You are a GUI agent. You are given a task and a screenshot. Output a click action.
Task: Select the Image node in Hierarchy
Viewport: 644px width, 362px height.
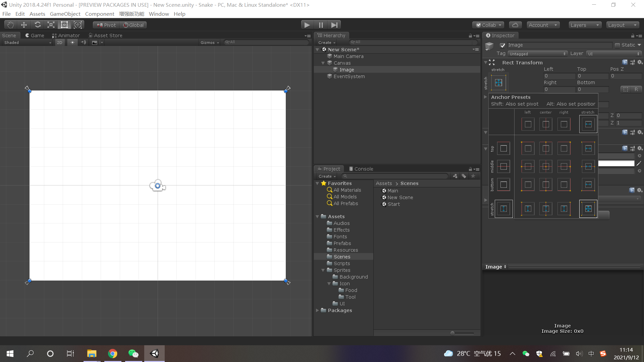347,69
